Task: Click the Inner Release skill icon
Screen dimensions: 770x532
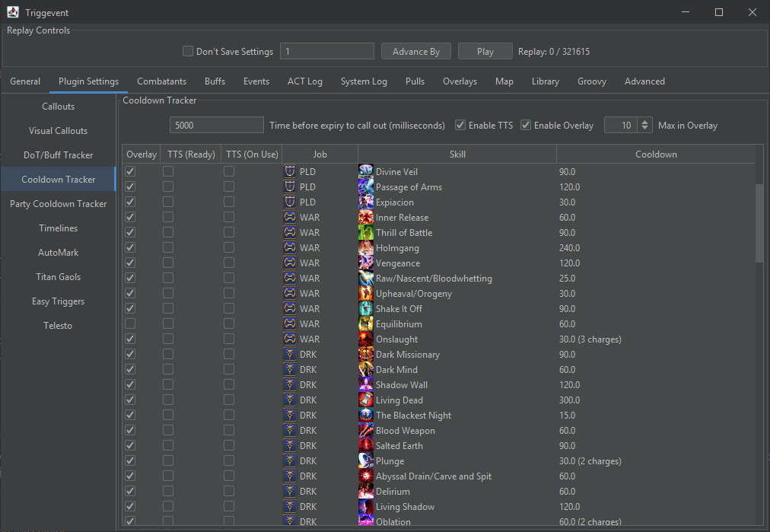Action: [x=365, y=217]
